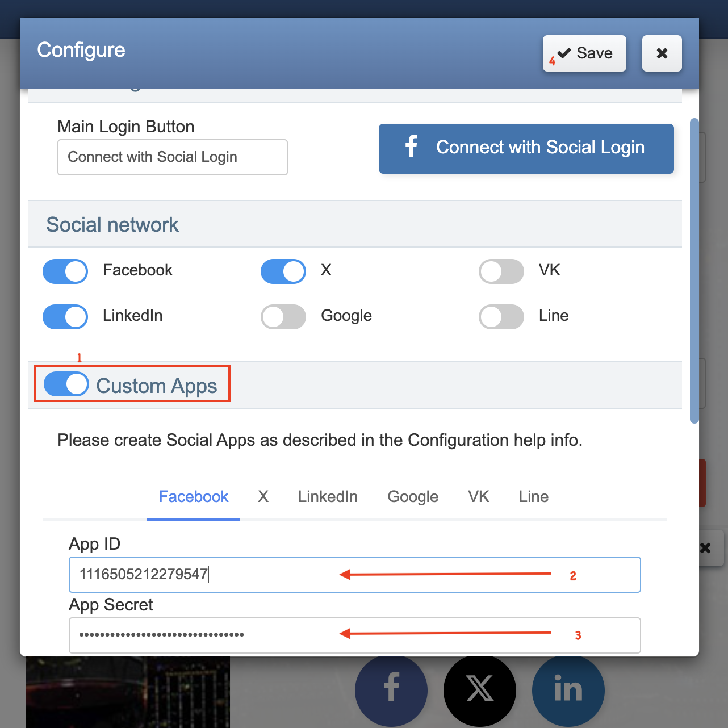This screenshot has height=728, width=728.
Task: Click the App ID input field
Action: [x=355, y=575]
